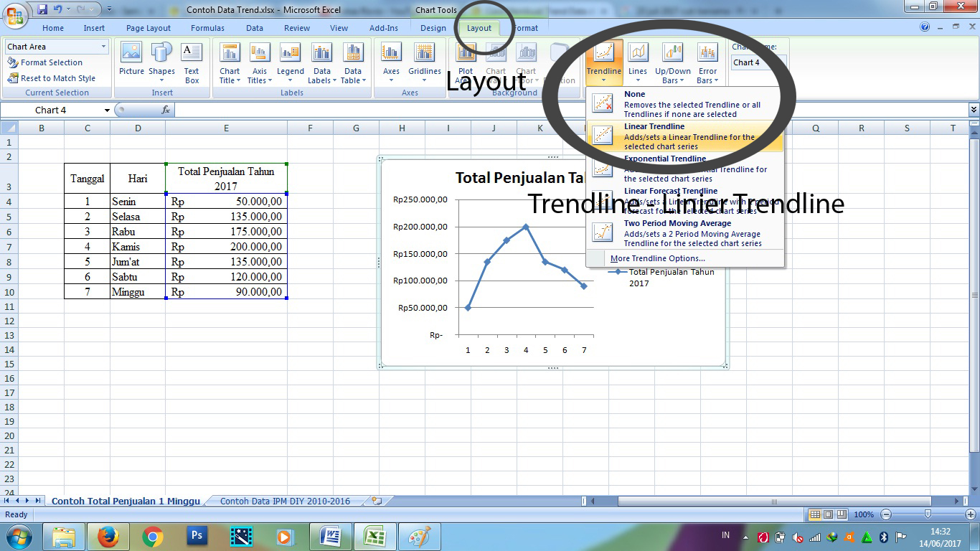Image resolution: width=980 pixels, height=551 pixels.
Task: Open the Data ribbon tab
Action: [255, 28]
